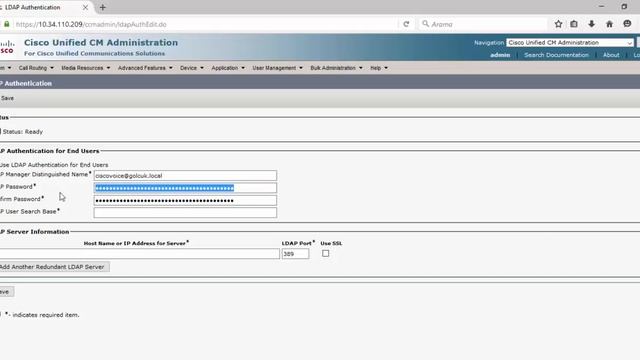Toggle the Use SSL checkbox
640x360 pixels.
point(325,253)
